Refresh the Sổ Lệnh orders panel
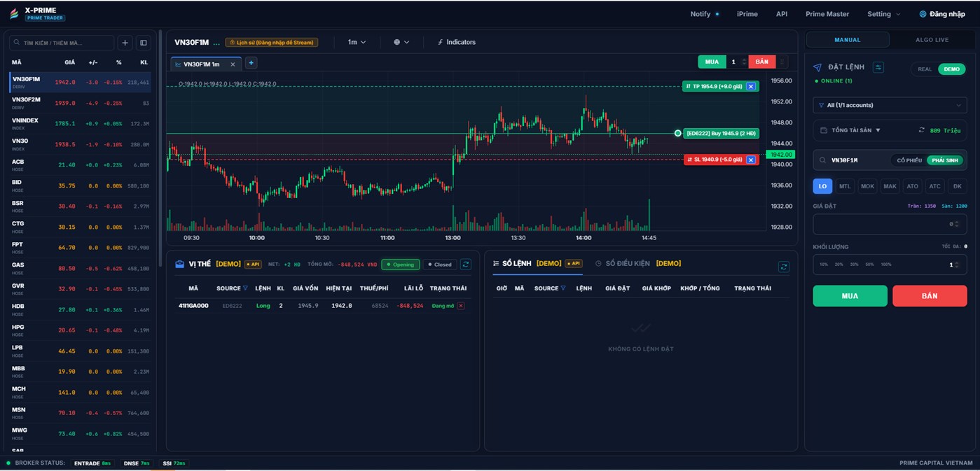The height and width of the screenshot is (471, 980). (x=783, y=267)
